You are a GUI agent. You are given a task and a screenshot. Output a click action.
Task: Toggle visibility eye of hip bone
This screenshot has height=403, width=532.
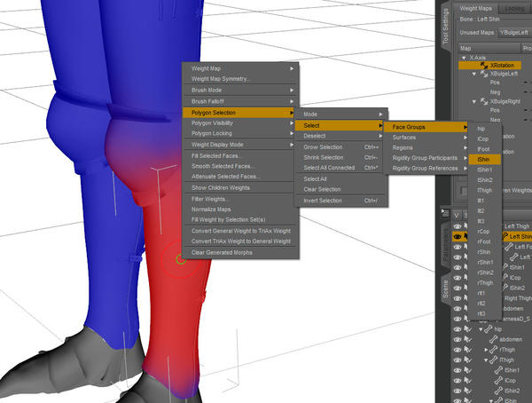click(458, 329)
